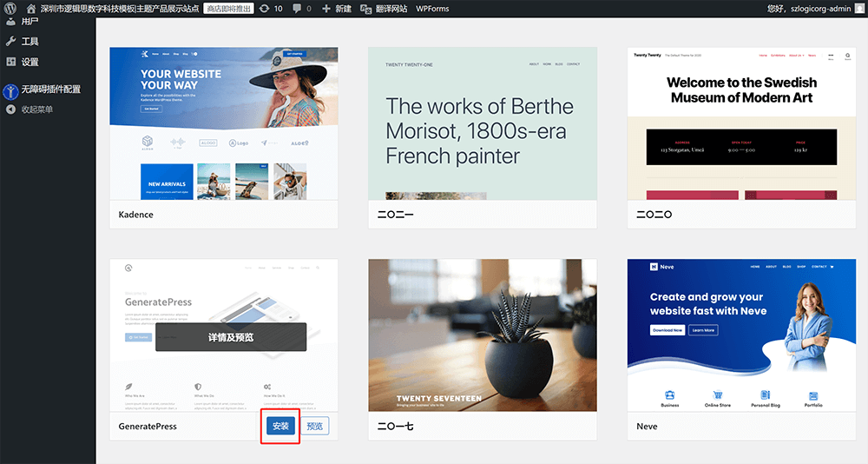The width and height of the screenshot is (868, 464).
Task: Collapse the sidebar via 收起菜单
Action: click(x=37, y=109)
